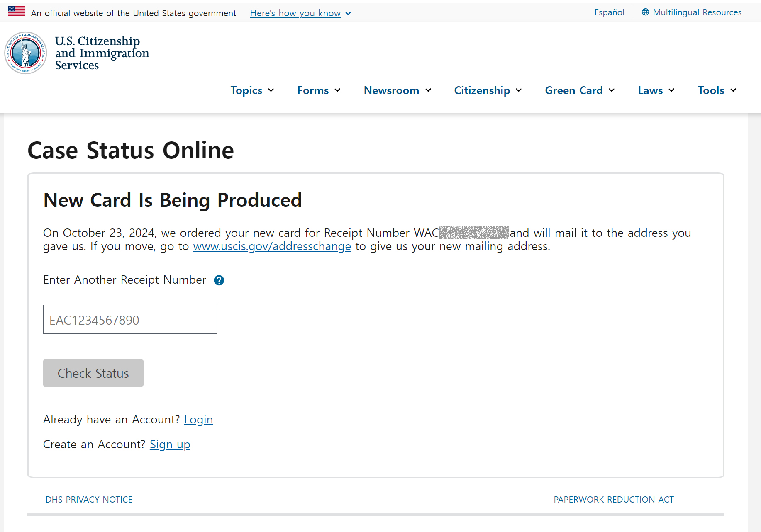Open the receipt number help question-mark icon
Image resolution: width=761 pixels, height=532 pixels.
tap(219, 280)
